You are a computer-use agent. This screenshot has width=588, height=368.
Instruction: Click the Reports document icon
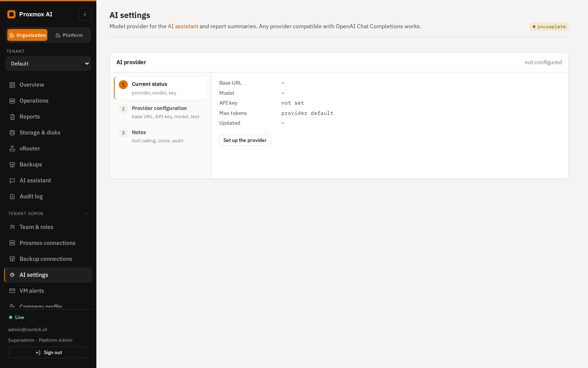tap(12, 117)
